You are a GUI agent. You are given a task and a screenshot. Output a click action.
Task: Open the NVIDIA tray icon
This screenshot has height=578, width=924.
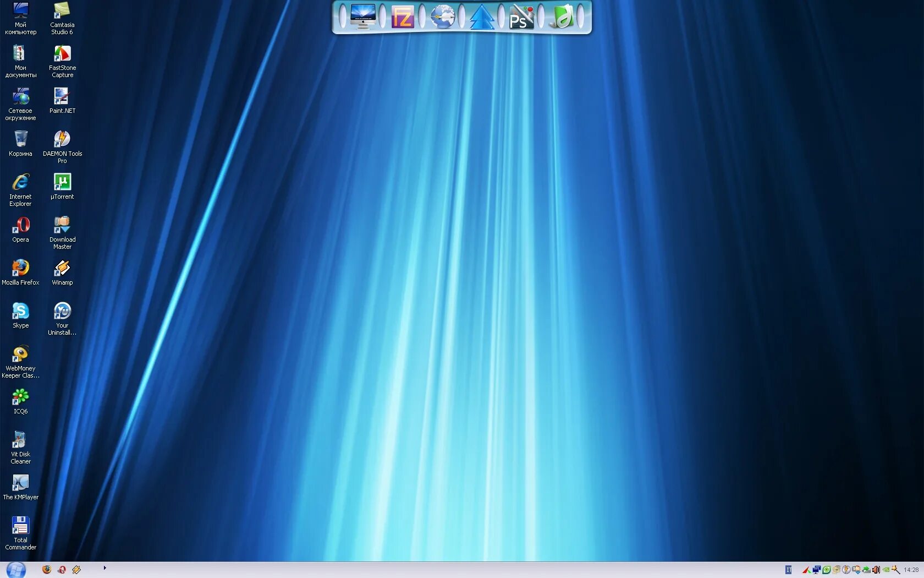click(x=886, y=570)
